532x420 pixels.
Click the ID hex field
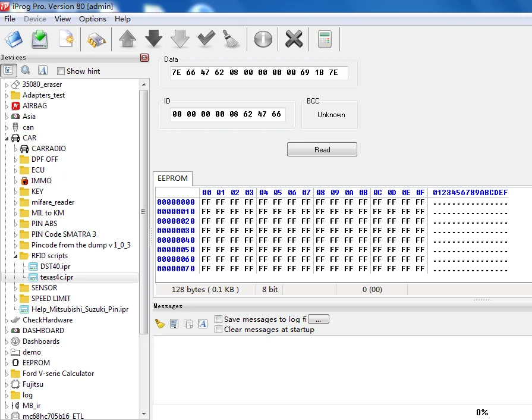click(228, 114)
